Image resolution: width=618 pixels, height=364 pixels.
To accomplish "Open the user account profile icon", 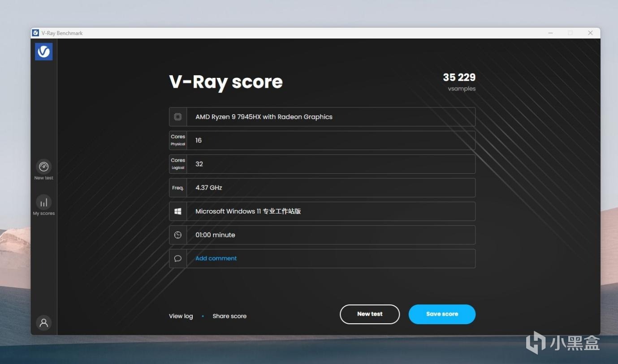I will click(44, 323).
